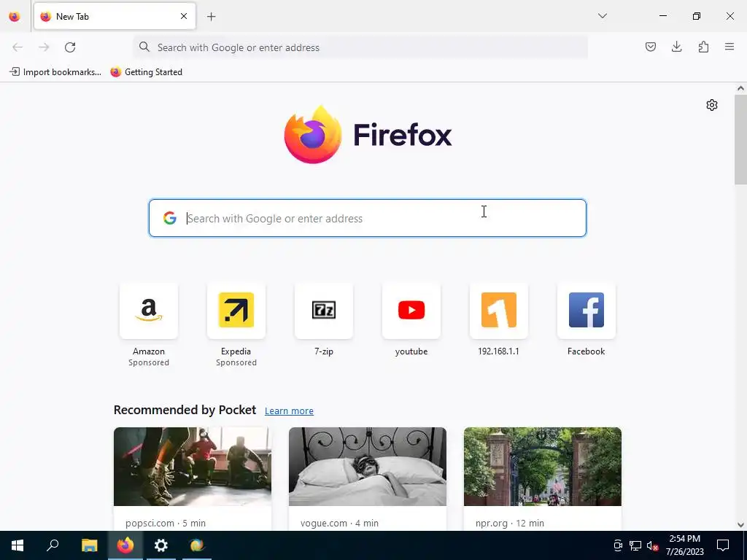Viewport: 747px width, 560px height.
Task: Click scrollbar down arrow
Action: pyautogui.click(x=740, y=525)
